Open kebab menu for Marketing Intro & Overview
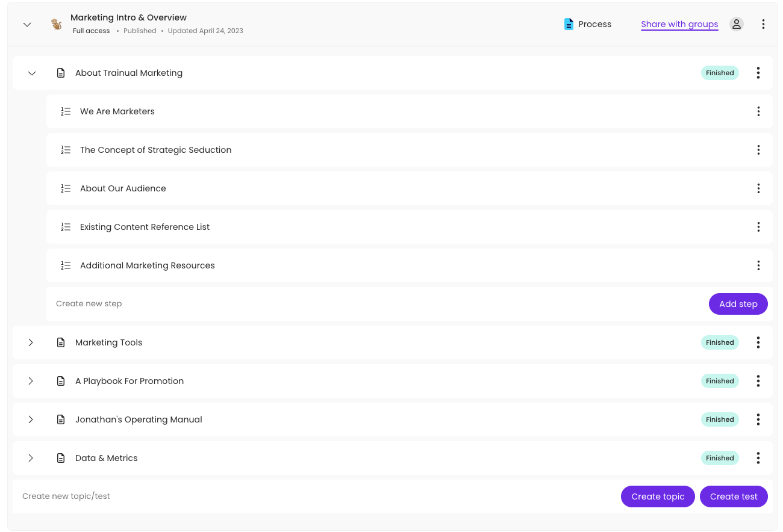The width and height of the screenshot is (783, 532). coord(763,24)
